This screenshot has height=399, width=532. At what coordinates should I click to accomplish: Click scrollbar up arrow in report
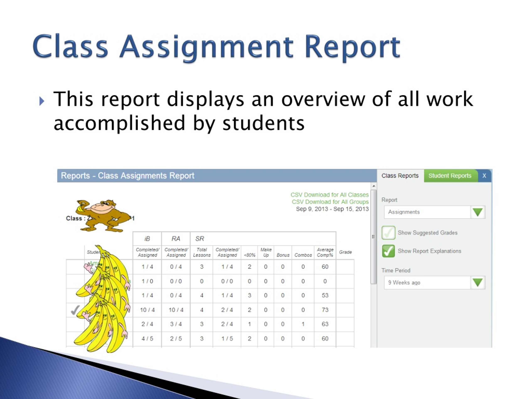pyautogui.click(x=374, y=186)
